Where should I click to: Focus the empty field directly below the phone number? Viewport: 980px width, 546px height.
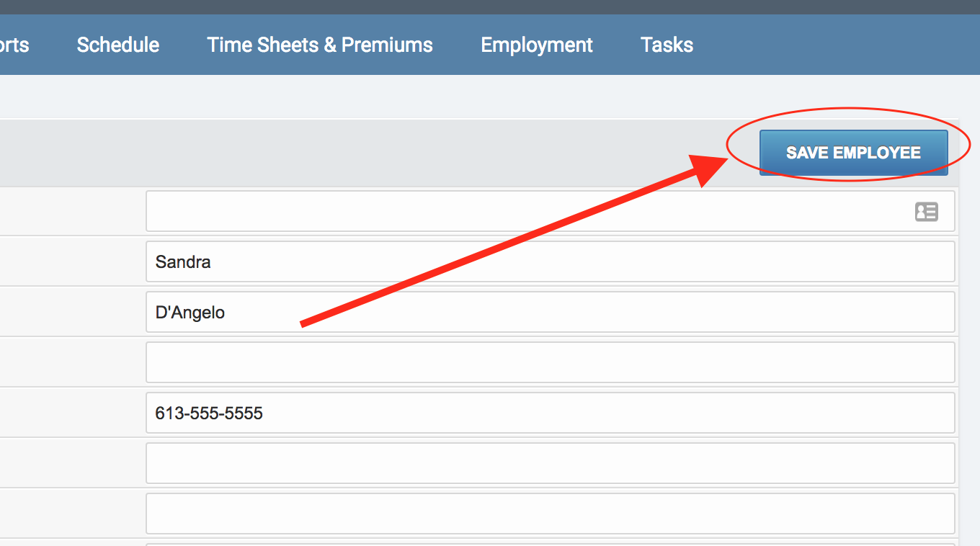pyautogui.click(x=550, y=463)
